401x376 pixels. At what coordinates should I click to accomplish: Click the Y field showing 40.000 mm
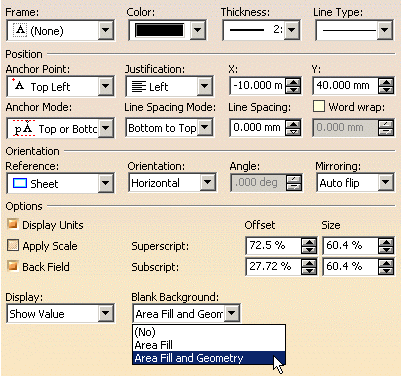tap(345, 86)
